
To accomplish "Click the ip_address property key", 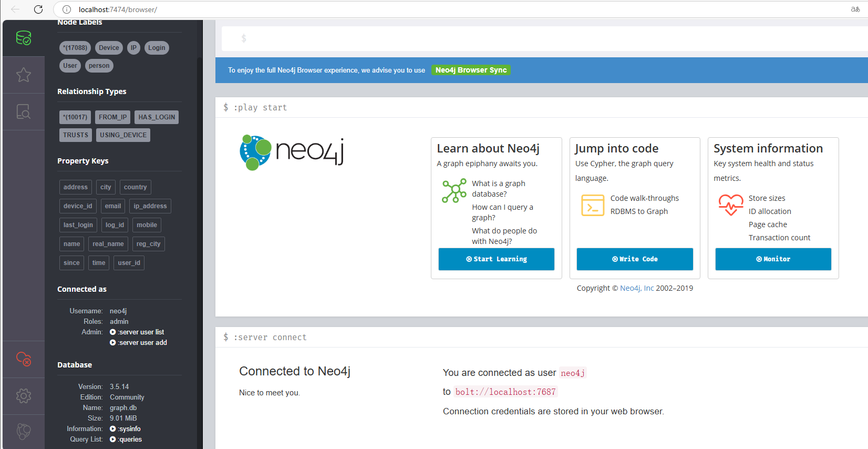I will (x=150, y=206).
